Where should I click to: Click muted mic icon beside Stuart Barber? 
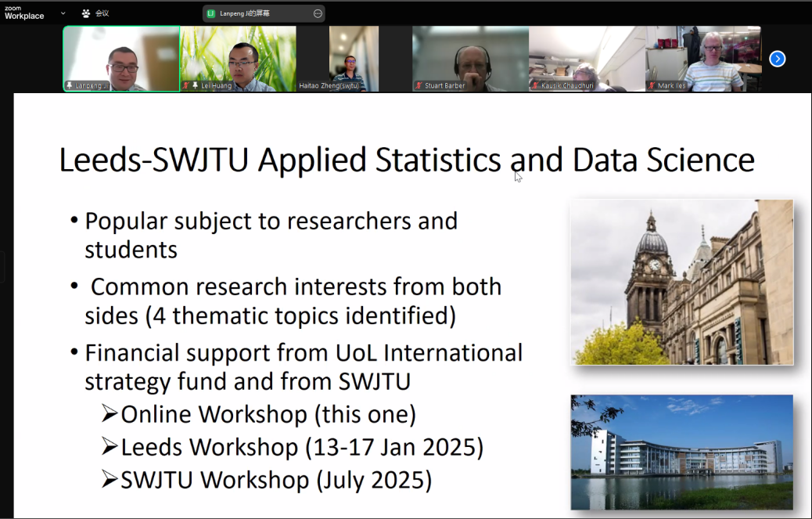point(419,85)
